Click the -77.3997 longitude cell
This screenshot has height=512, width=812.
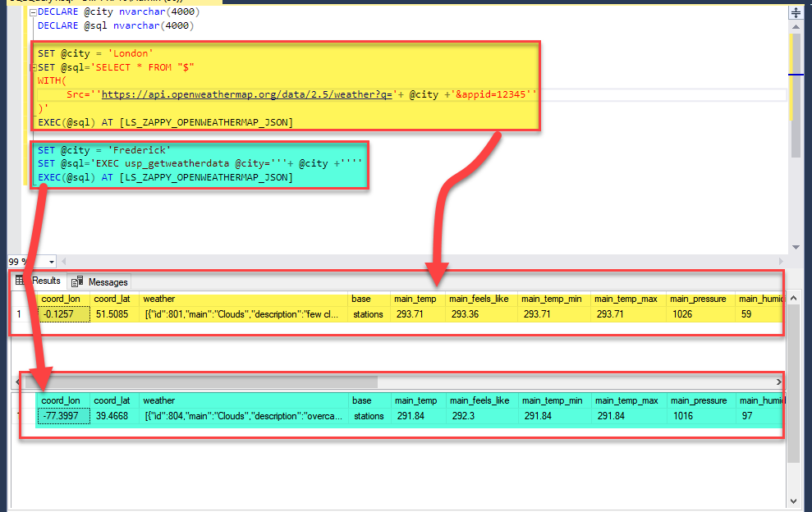64,416
